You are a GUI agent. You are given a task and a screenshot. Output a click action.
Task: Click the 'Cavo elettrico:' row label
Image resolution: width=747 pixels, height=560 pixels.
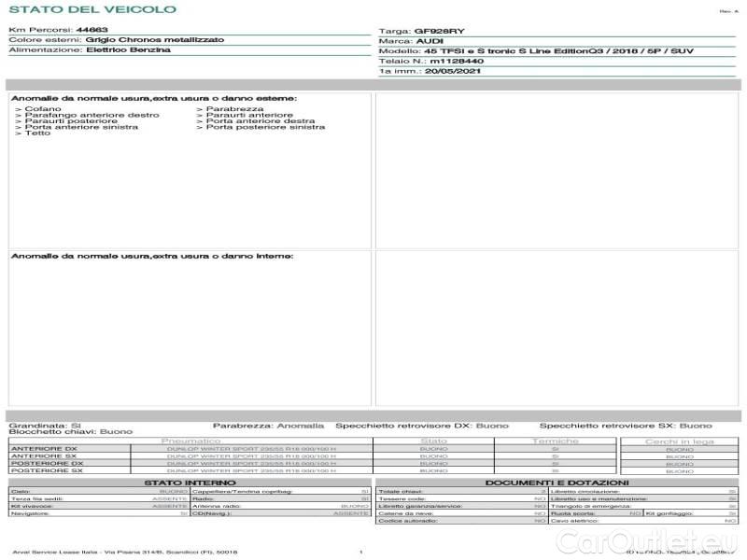(x=574, y=521)
